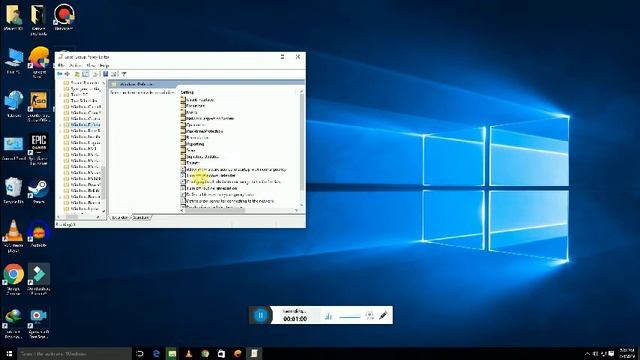Open the Real-time Protection folder

202,131
